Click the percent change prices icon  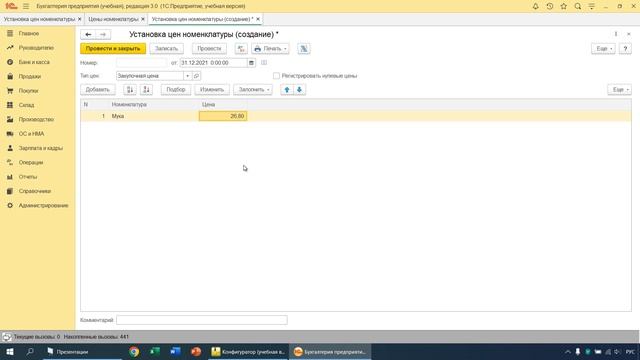coord(304,49)
